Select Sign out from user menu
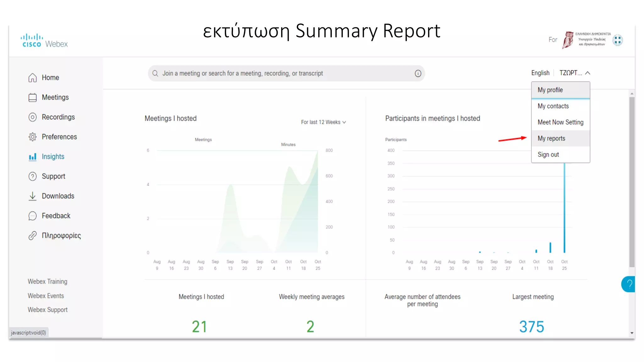The height and width of the screenshot is (362, 644). click(561, 155)
